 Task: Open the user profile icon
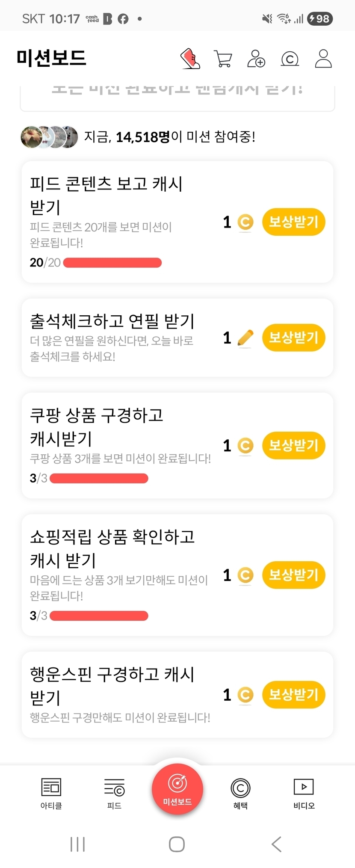pyautogui.click(x=323, y=59)
